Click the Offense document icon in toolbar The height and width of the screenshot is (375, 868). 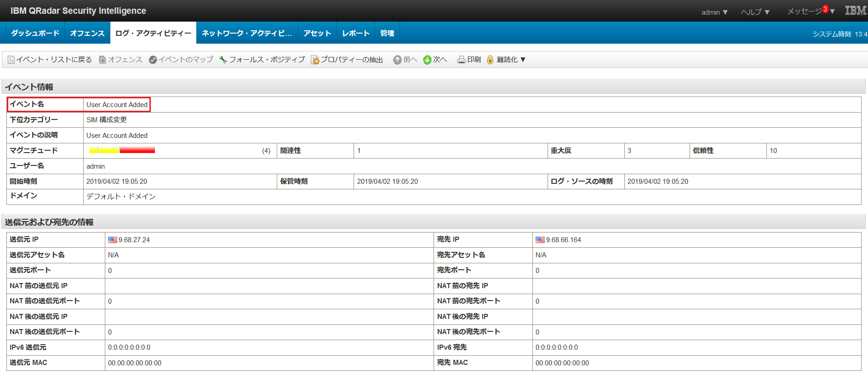point(103,60)
